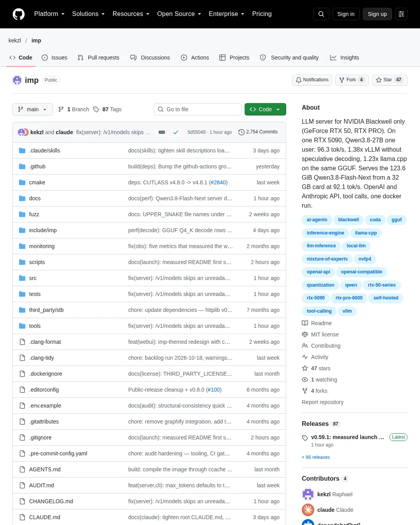Click the rtx-pro-6000 topic tag

pos(349,298)
